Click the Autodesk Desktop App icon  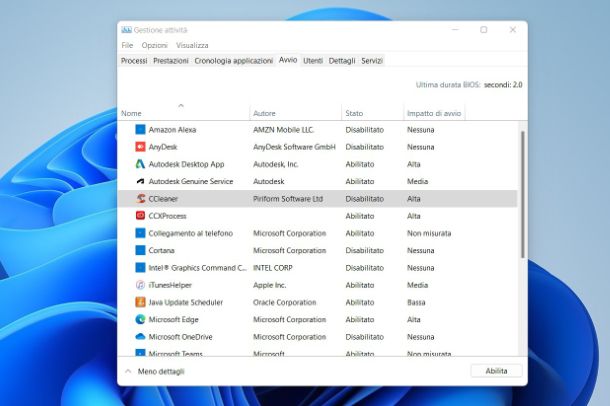[x=140, y=164]
